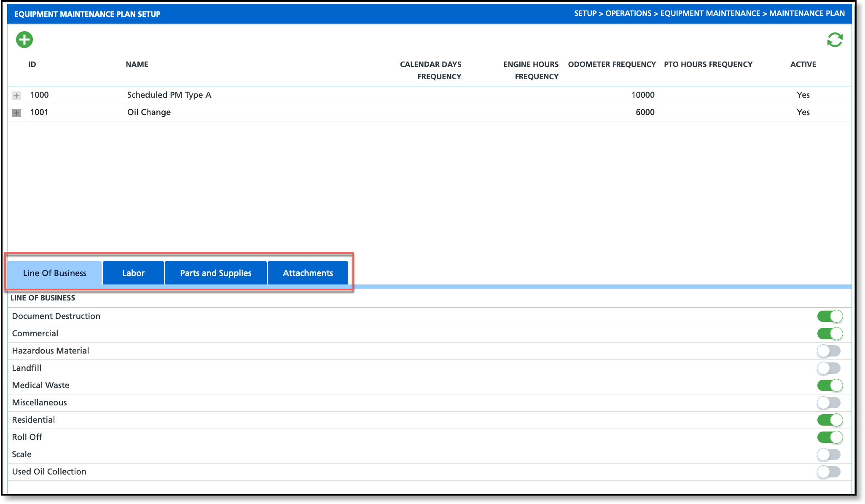Expand the Oil Change row 1001
The image size is (865, 504).
(x=16, y=113)
